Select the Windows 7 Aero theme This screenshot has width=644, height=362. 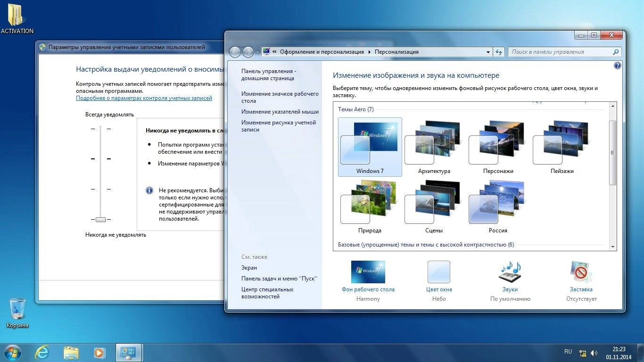[x=370, y=147]
